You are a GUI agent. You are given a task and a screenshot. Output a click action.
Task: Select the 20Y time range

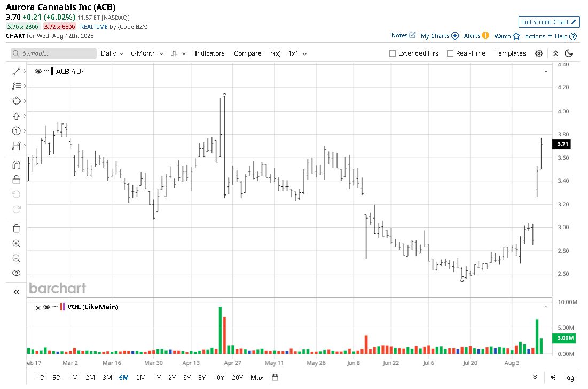237,377
